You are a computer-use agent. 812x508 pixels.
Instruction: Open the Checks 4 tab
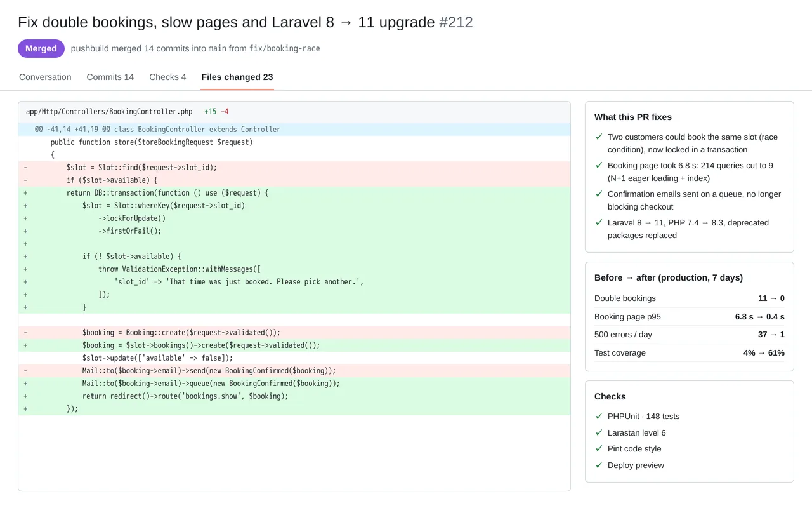pyautogui.click(x=167, y=77)
